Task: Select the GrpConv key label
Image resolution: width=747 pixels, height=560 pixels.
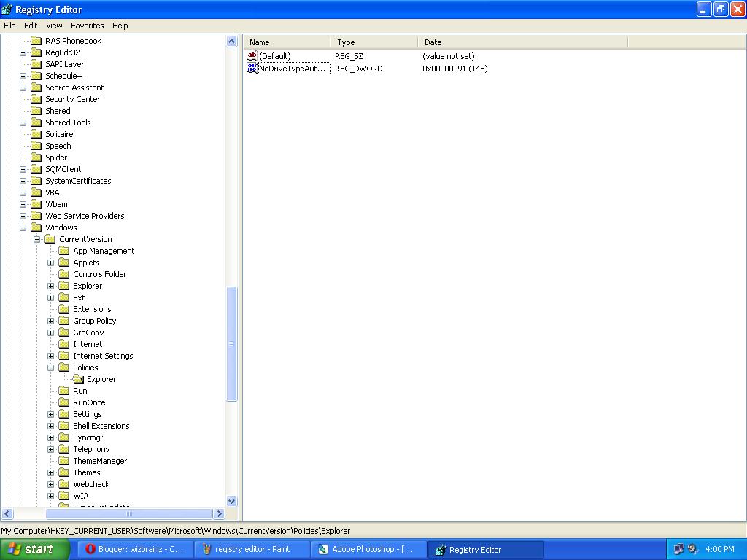Action: tap(88, 332)
